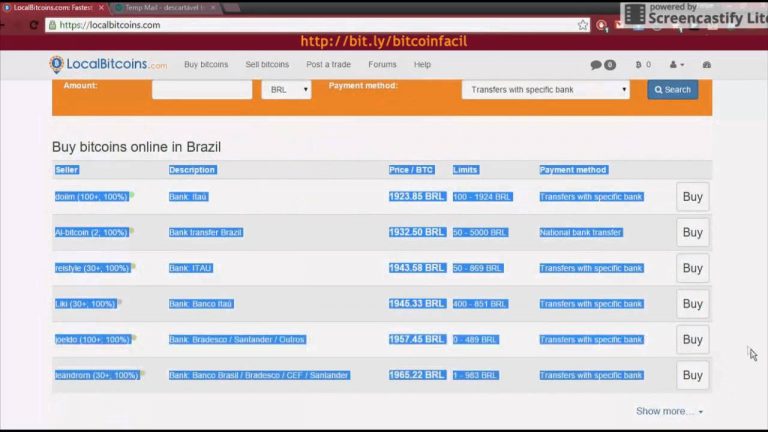Screen dimensions: 768x432
Task: Click the National bank transfer payment link
Action: (x=580, y=232)
